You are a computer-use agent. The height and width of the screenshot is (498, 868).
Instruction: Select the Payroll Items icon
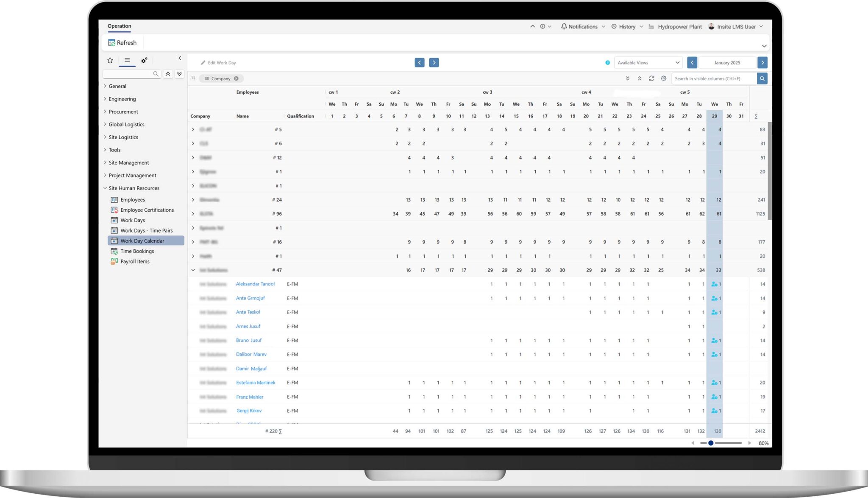[113, 261]
